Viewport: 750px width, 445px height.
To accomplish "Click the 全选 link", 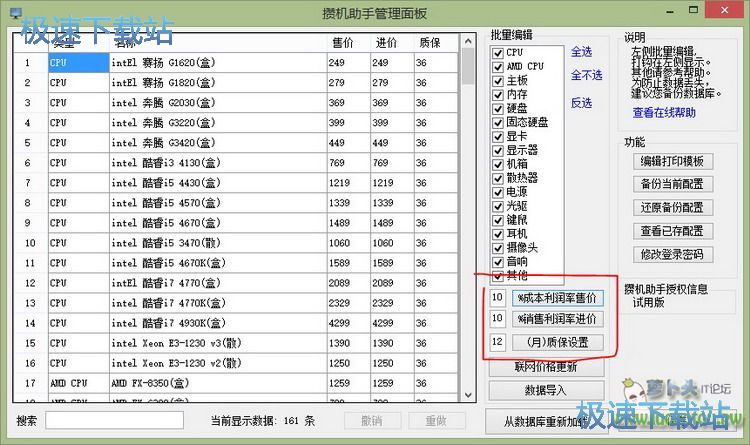I will coord(581,52).
